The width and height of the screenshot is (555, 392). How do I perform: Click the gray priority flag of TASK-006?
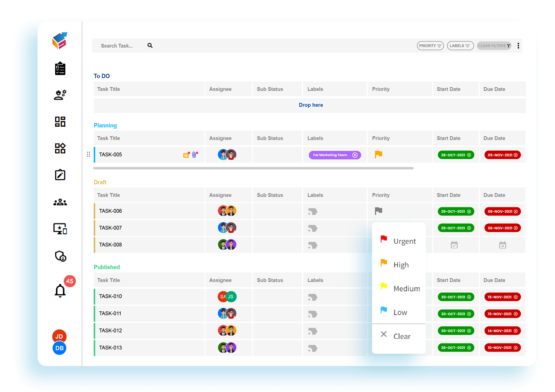(x=378, y=211)
